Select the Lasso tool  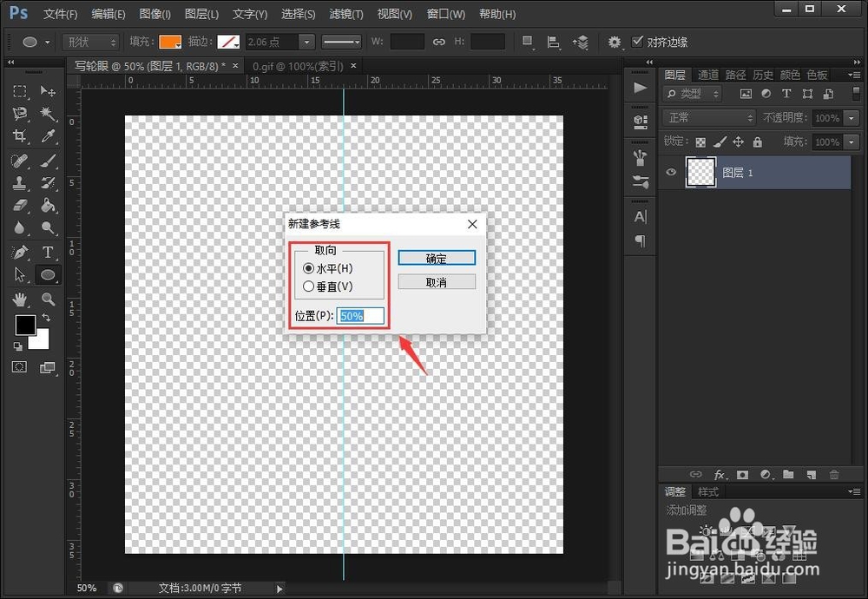click(x=20, y=114)
